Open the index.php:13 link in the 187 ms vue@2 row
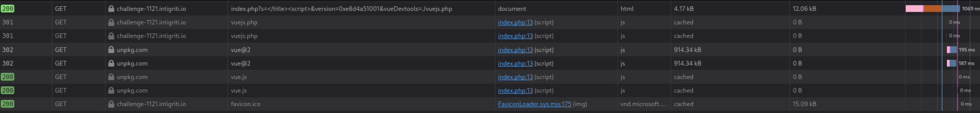The width and height of the screenshot is (980, 113). 515,63
